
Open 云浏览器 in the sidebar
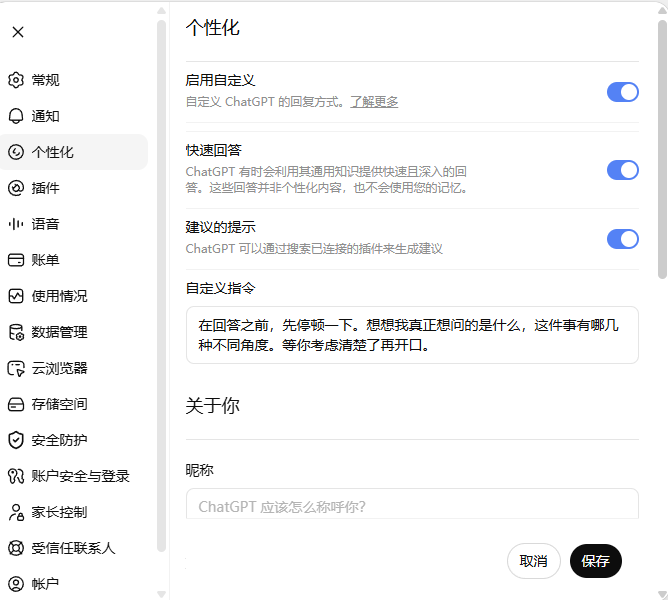coord(74,368)
